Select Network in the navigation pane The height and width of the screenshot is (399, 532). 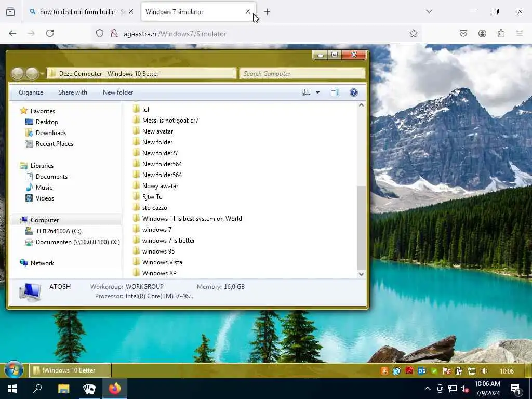42,263
